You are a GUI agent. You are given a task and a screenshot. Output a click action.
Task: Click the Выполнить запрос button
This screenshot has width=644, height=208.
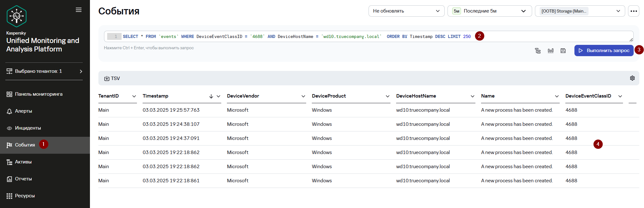tap(604, 51)
